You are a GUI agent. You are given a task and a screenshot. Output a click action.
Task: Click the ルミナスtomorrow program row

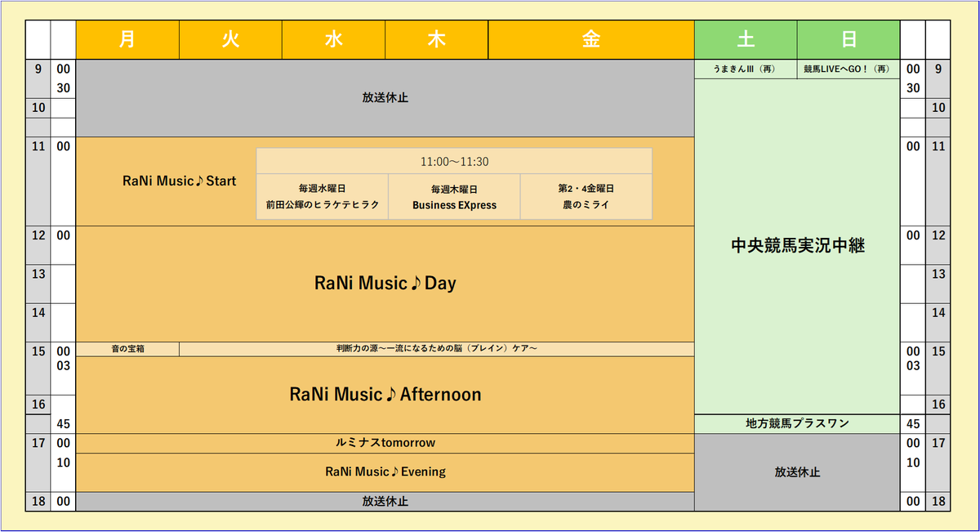385,443
